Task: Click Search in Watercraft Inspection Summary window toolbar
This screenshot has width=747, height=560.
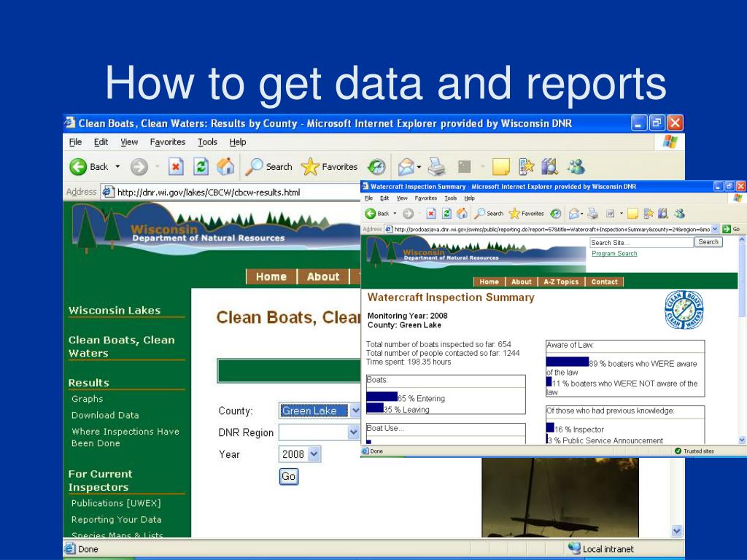Action: click(x=489, y=214)
